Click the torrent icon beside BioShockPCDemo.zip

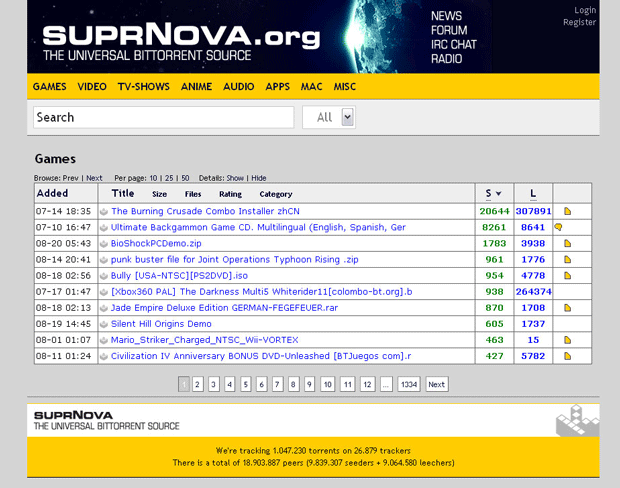pyautogui.click(x=104, y=244)
